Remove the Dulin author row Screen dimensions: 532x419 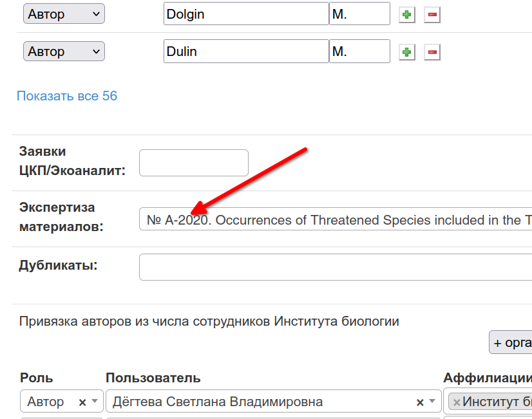pos(432,52)
